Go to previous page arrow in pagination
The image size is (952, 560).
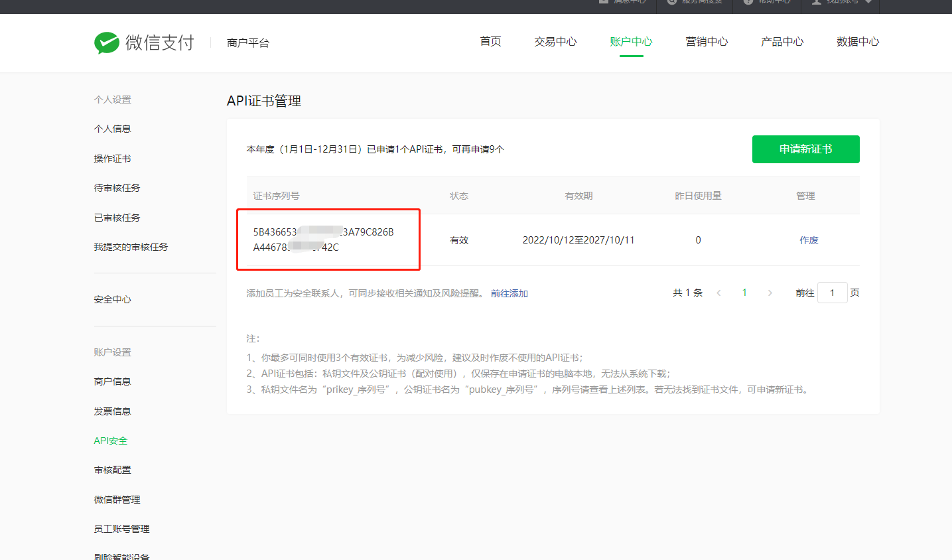[x=718, y=293]
